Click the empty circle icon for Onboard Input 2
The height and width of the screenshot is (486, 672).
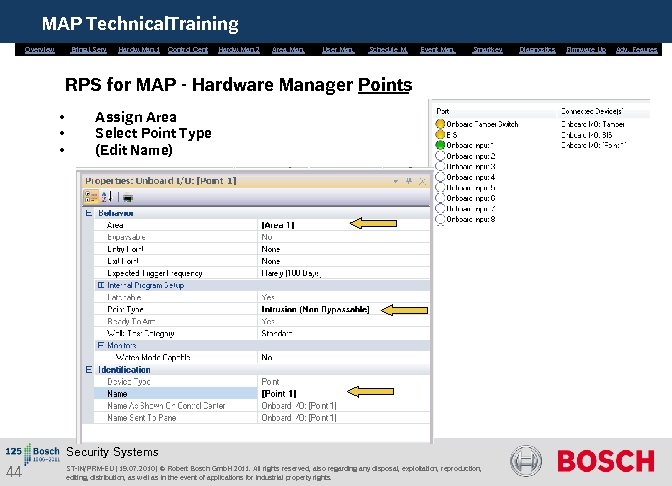click(440, 156)
